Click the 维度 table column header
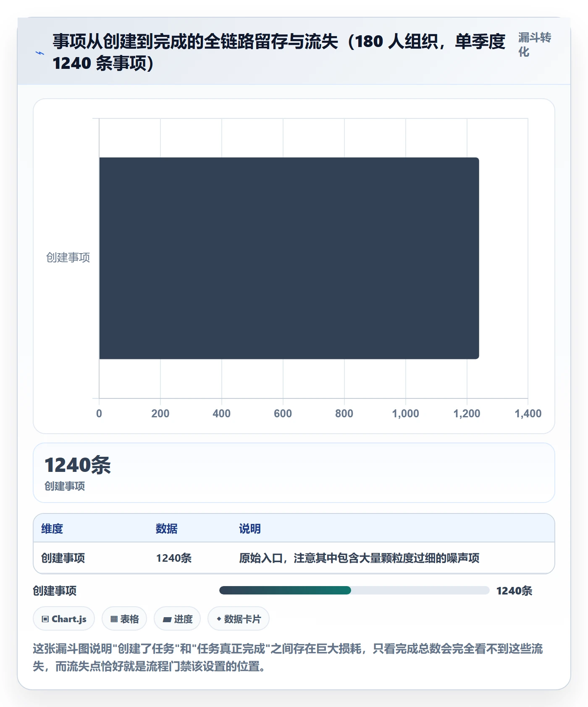The width and height of the screenshot is (588, 707). click(52, 529)
